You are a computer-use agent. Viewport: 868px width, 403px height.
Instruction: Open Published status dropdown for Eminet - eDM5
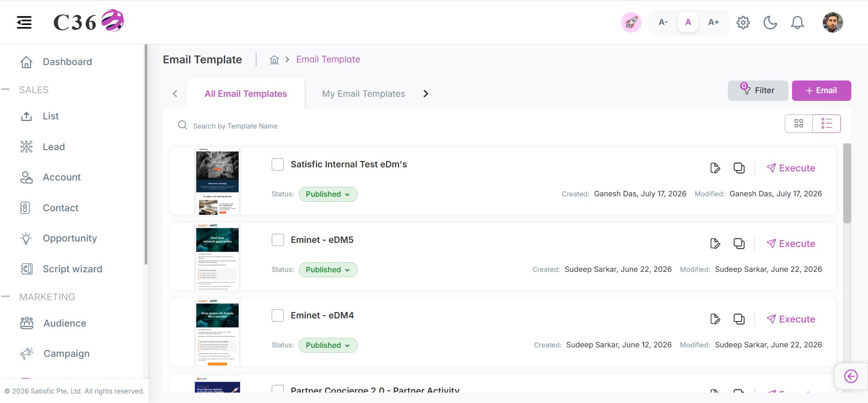(x=328, y=270)
